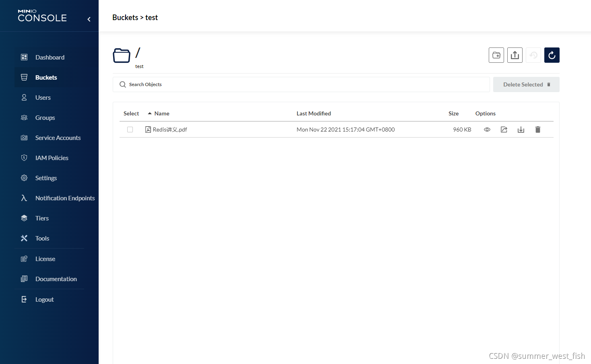Screen dimensions: 591x364
Task: Download Redis讲义.pdf using download icon
Action: (x=521, y=129)
